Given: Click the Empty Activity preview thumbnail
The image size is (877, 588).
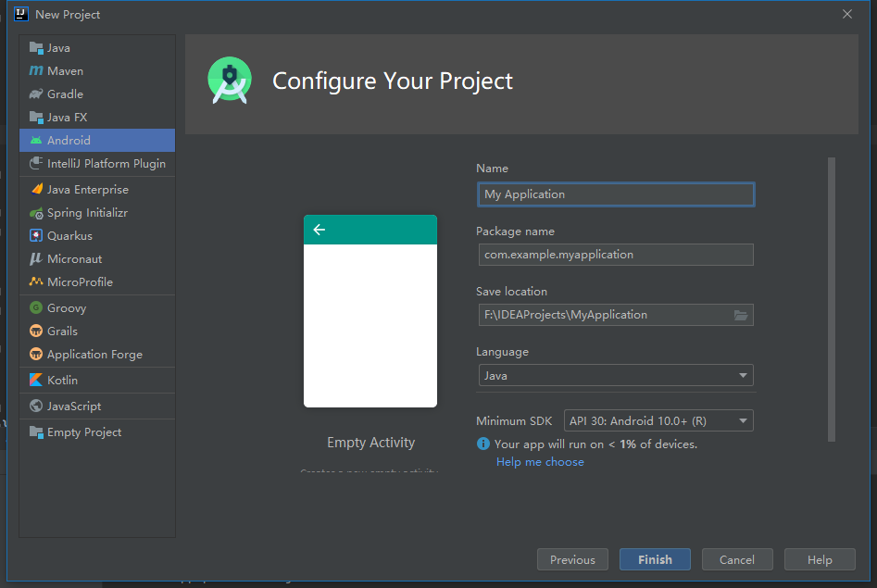Looking at the screenshot, I should [x=370, y=311].
